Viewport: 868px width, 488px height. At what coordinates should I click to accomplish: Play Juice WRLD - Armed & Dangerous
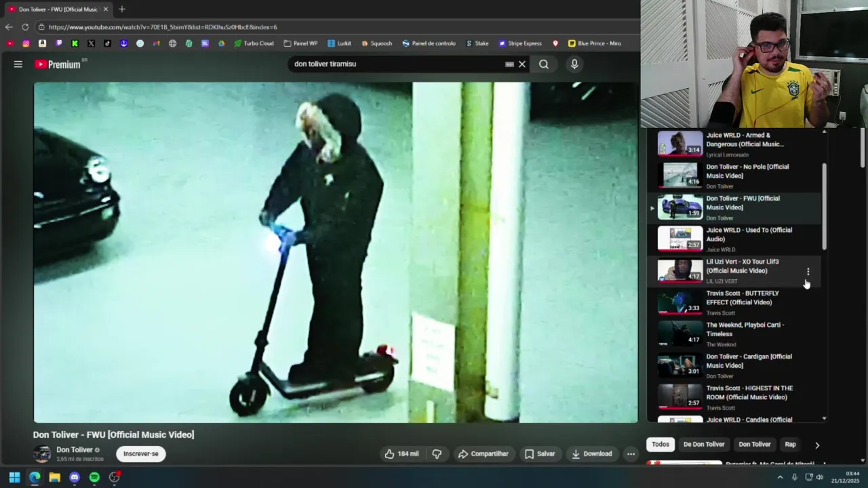click(734, 144)
